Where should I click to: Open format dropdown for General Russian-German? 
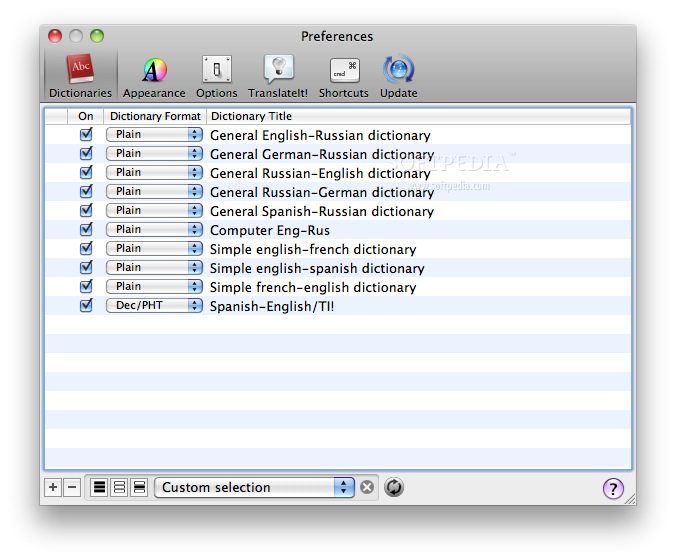click(154, 191)
